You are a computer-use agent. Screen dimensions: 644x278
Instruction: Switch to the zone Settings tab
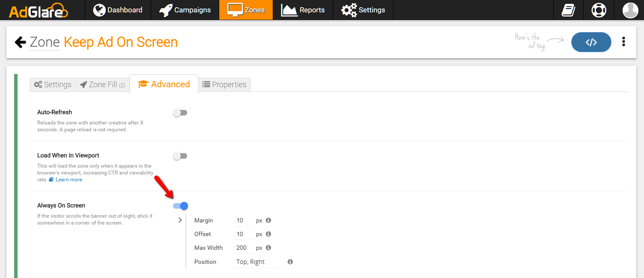click(x=53, y=85)
